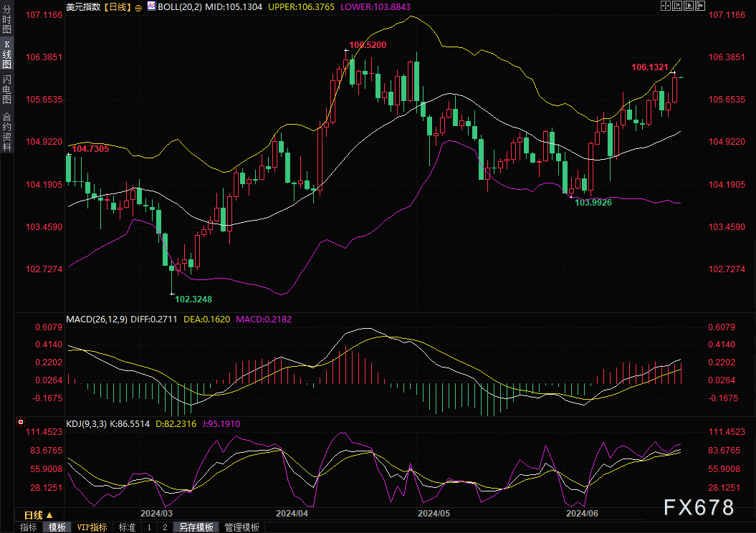756x533 pixels.
Task: Click the red sun alert icon near KDJ
Action: point(20,422)
